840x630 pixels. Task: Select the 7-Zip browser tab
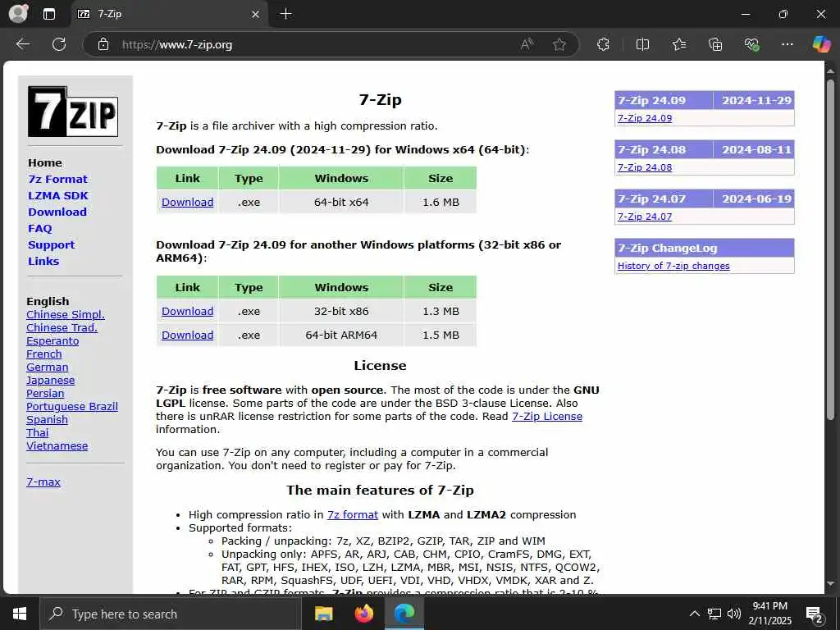click(169, 14)
